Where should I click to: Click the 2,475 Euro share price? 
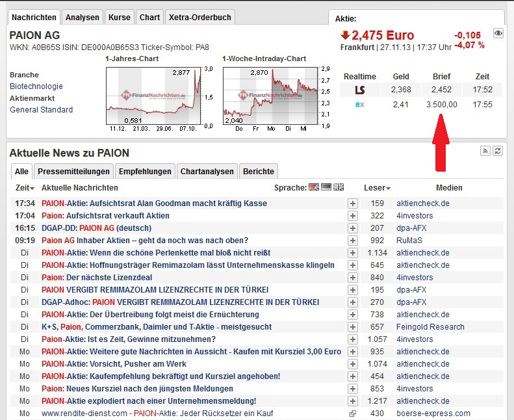(383, 35)
